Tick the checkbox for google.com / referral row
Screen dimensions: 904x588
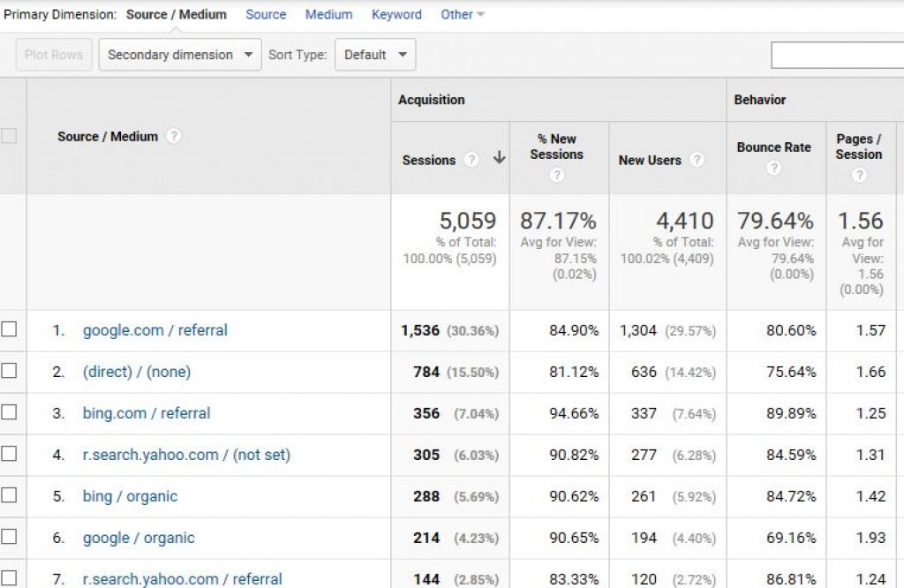tap(9, 330)
